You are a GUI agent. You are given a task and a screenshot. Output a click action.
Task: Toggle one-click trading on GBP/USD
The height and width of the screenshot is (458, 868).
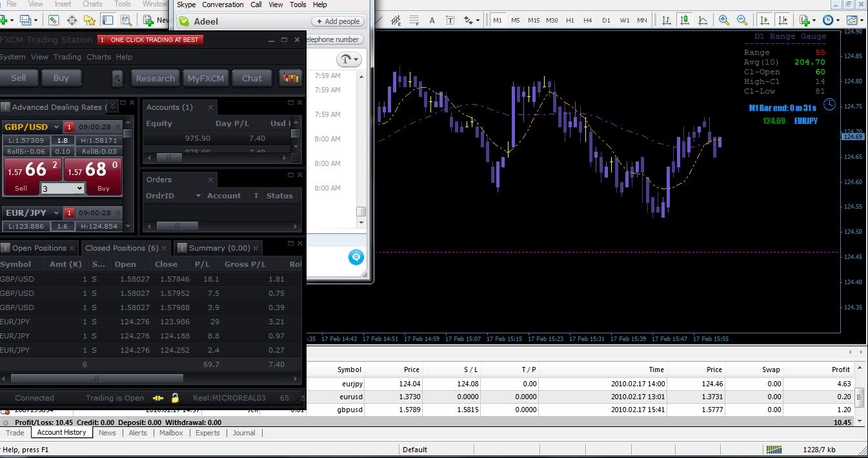click(x=69, y=127)
